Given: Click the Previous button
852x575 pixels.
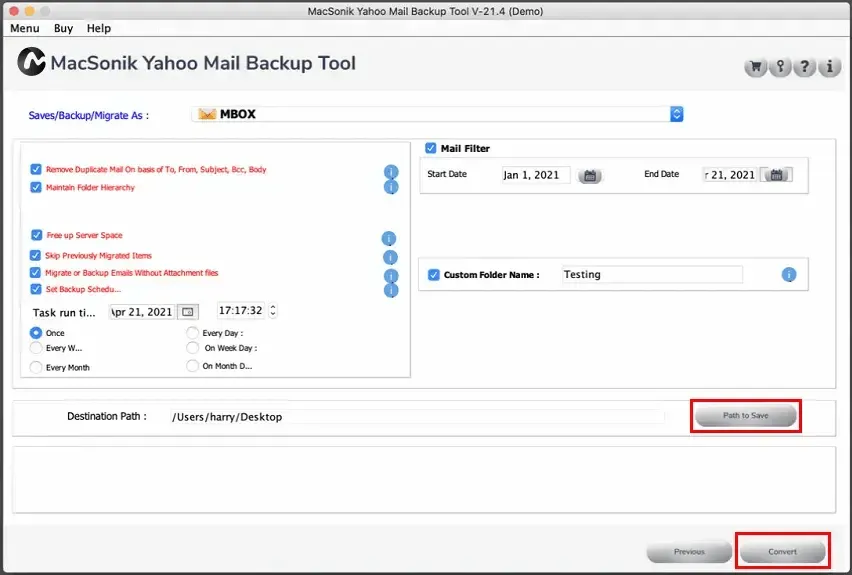Looking at the screenshot, I should 689,552.
